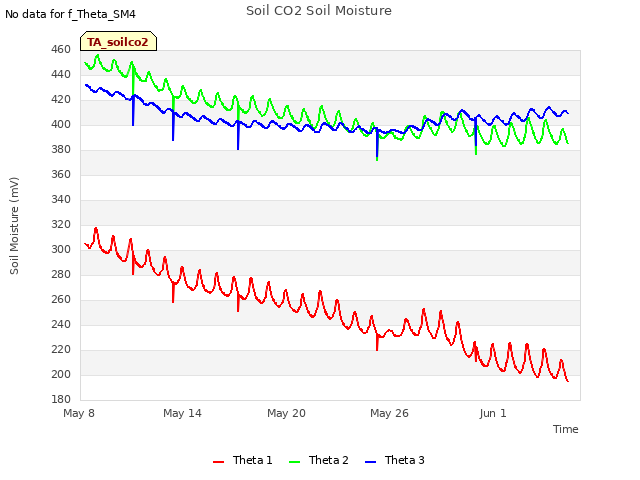Click the 220 y-axis label

click(x=61, y=349)
